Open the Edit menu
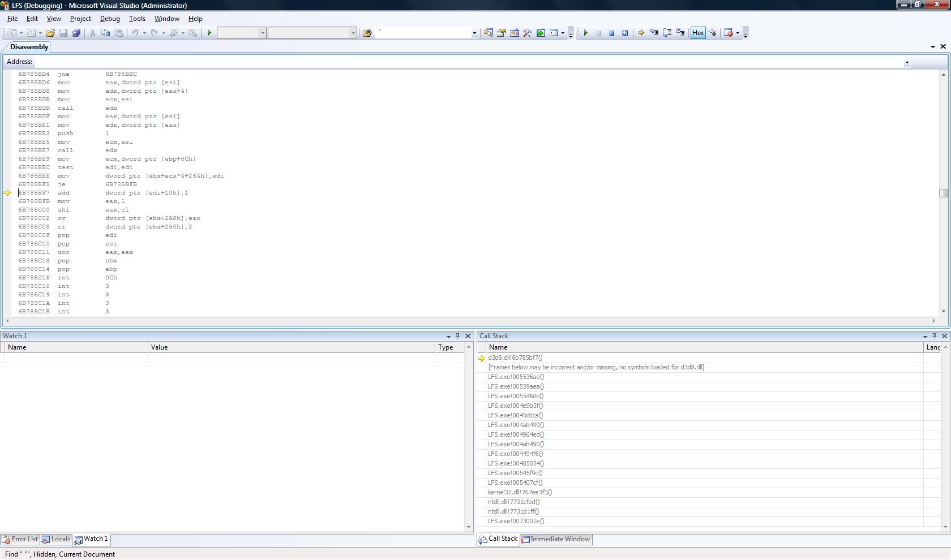Screen dimensions: 951x560 coord(32,19)
